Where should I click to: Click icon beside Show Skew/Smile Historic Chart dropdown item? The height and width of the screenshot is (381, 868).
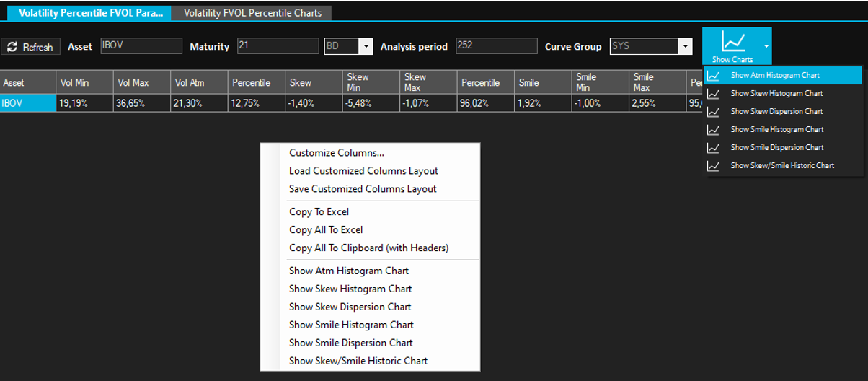coord(713,165)
